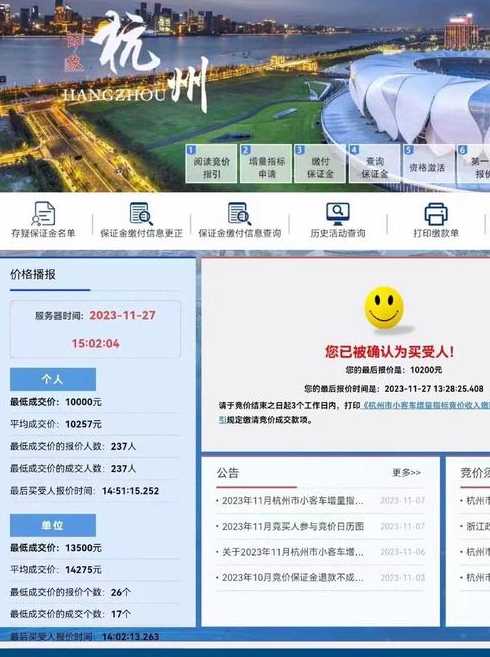Click 最低成交价的报价个数 26个

(70, 592)
